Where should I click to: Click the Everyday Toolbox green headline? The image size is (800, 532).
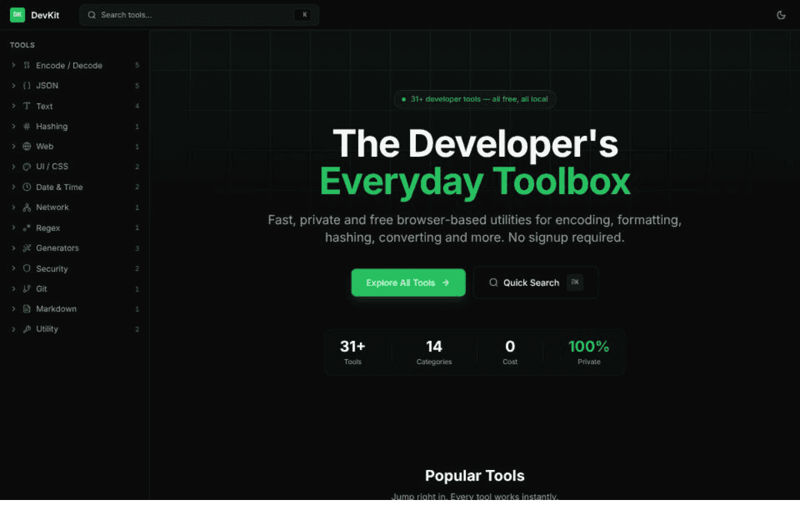pos(475,181)
